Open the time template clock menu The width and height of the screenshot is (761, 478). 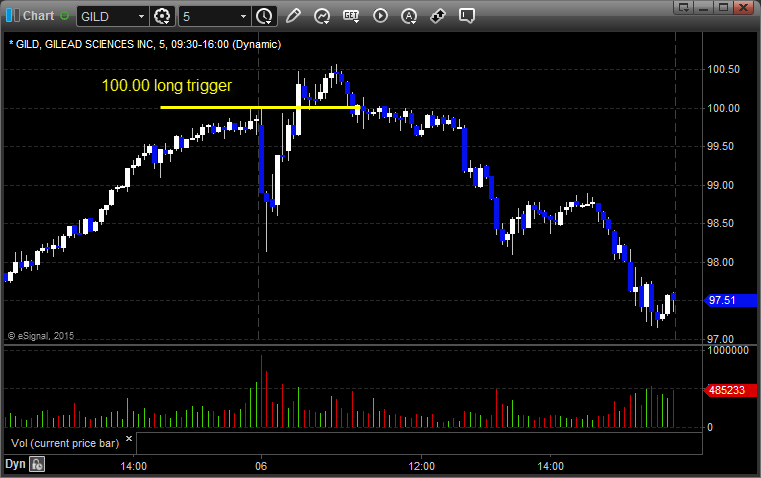(x=265, y=16)
